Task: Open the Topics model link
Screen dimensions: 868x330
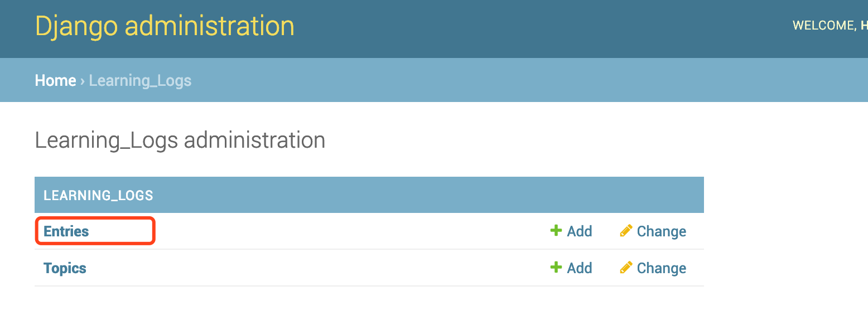Action: 65,268
